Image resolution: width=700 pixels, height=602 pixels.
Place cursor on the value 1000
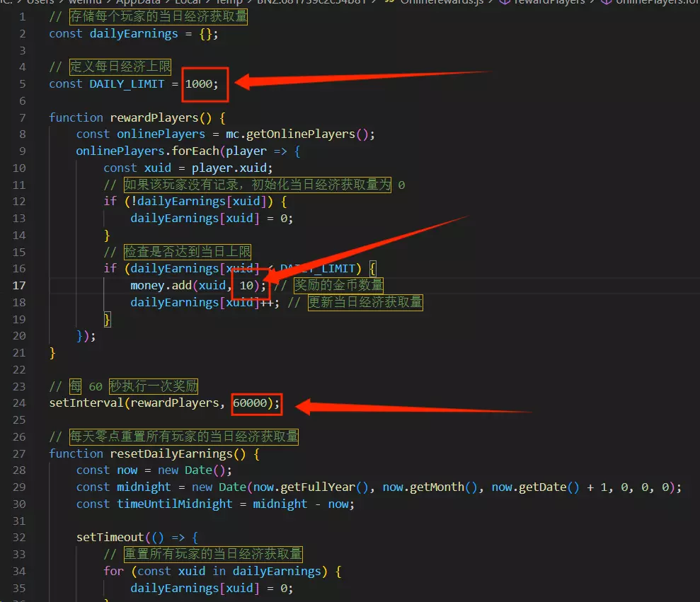[199, 84]
